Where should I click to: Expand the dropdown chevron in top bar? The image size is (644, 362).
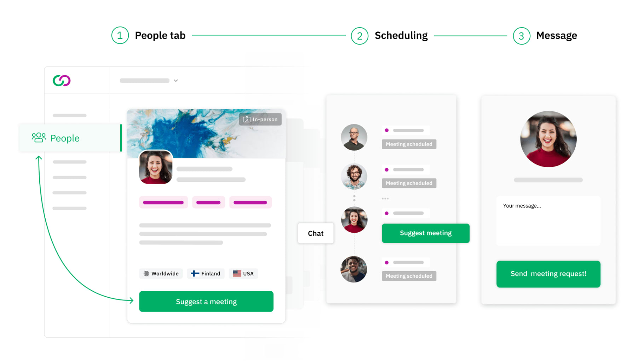(176, 81)
